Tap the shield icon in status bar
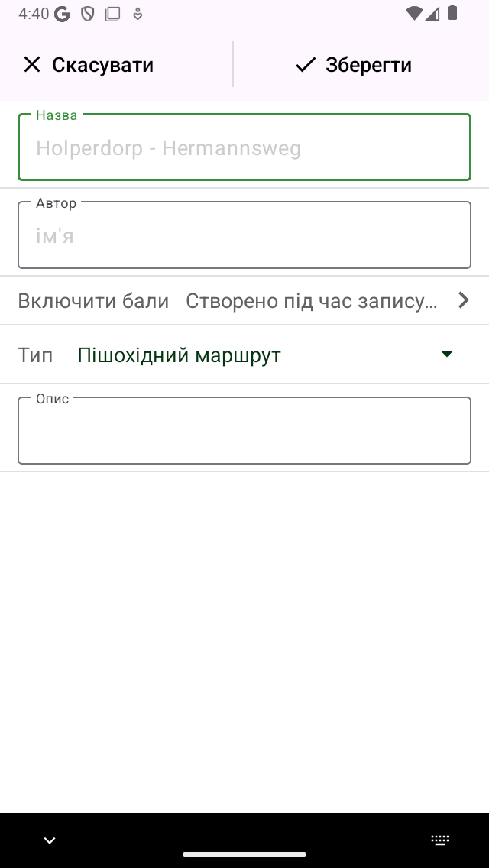 click(x=88, y=14)
